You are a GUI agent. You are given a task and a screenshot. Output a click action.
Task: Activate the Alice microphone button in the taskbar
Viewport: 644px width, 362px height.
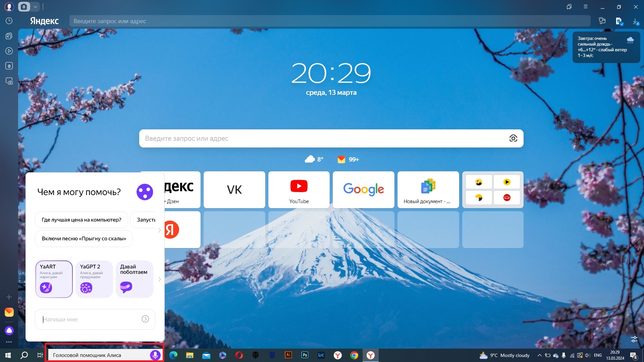click(155, 355)
